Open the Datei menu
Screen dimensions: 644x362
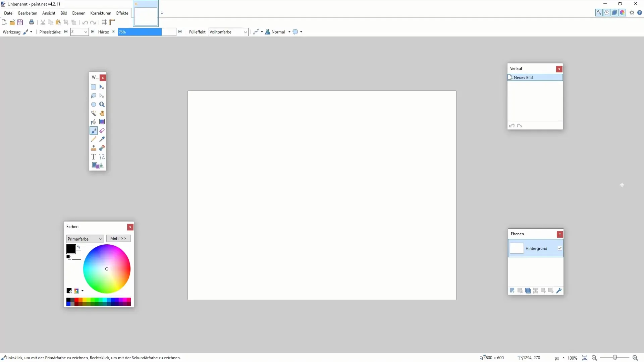click(x=9, y=13)
